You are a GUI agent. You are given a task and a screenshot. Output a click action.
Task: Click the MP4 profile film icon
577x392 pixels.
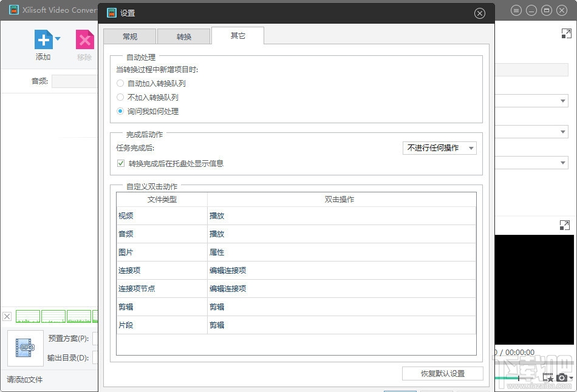[x=25, y=348]
